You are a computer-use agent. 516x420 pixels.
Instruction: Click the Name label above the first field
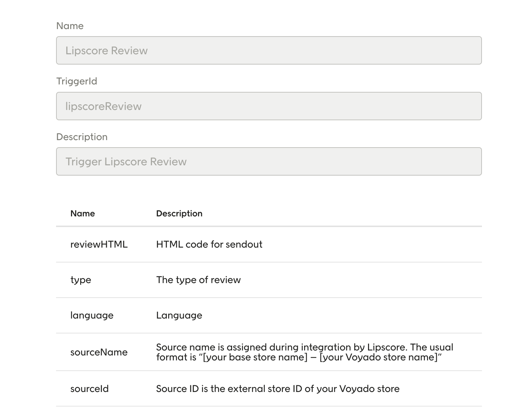[70, 26]
